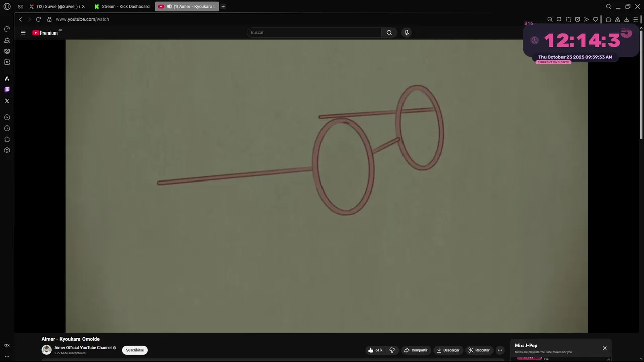Open a new tab with plus button
This screenshot has width=644, height=362.
(223, 6)
